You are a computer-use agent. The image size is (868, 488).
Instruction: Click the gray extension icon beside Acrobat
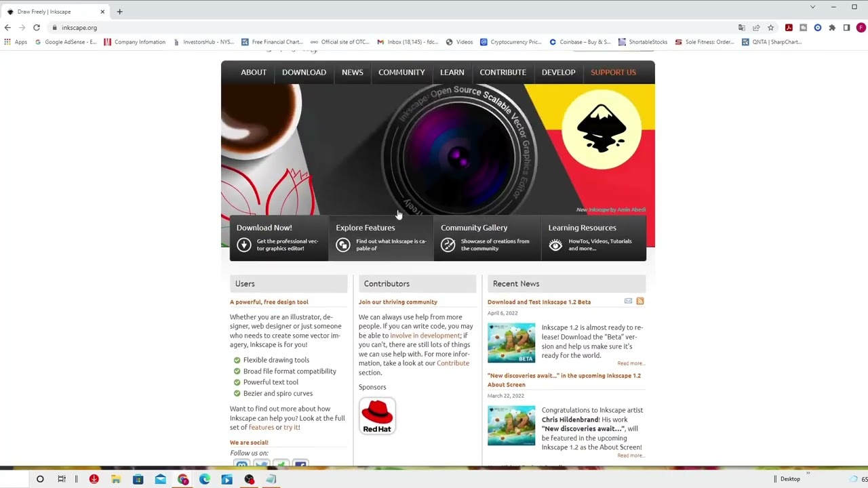(804, 28)
